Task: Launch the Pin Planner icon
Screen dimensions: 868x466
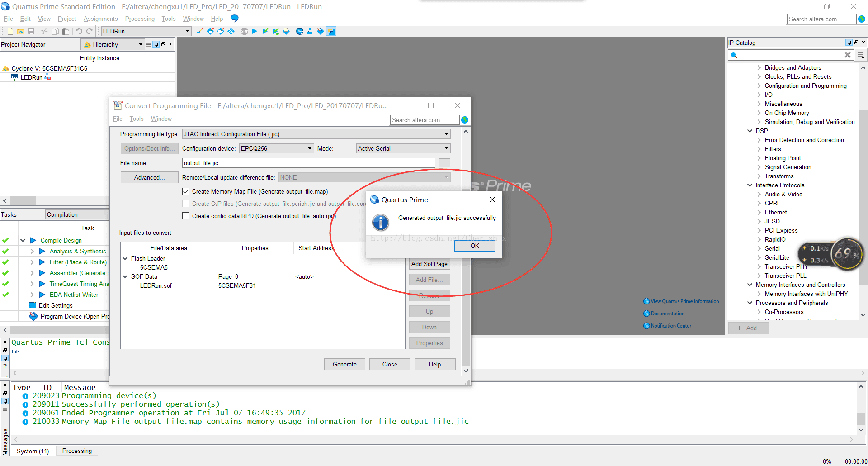Action: [x=221, y=31]
